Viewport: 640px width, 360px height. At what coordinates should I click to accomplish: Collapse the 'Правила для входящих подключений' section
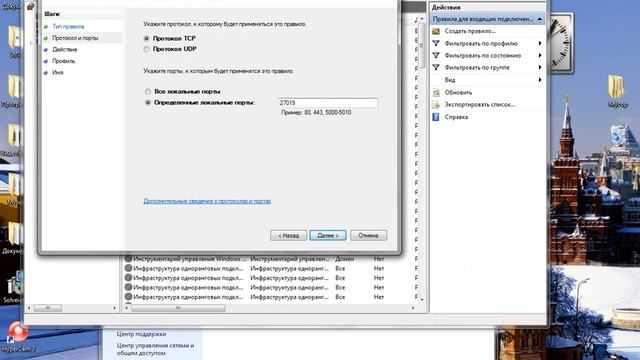540,19
